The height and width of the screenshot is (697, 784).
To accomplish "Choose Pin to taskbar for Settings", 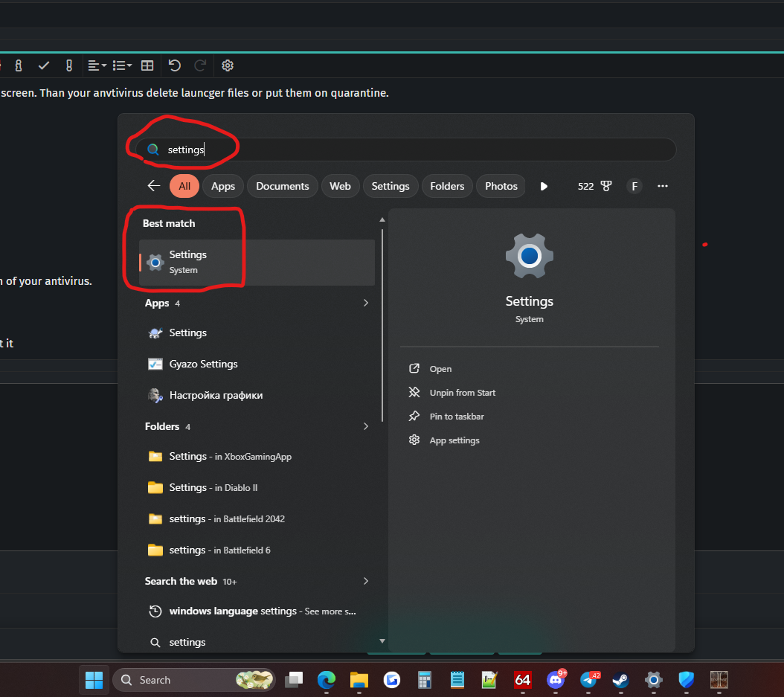I will pos(456,417).
